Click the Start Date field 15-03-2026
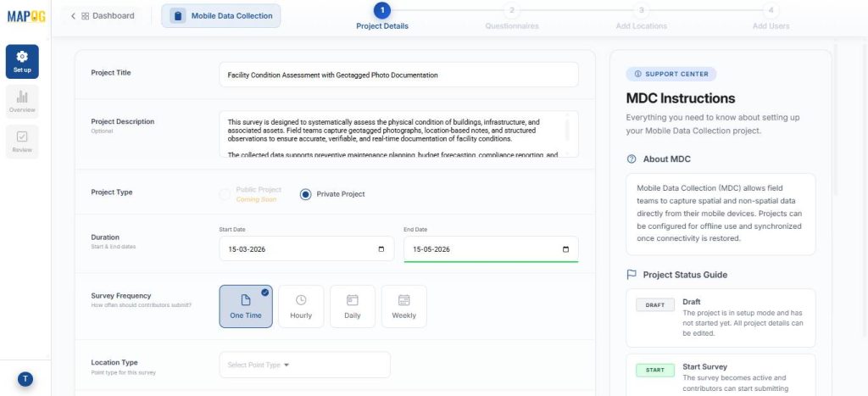Screen dimensions: 868x396 (x=307, y=249)
